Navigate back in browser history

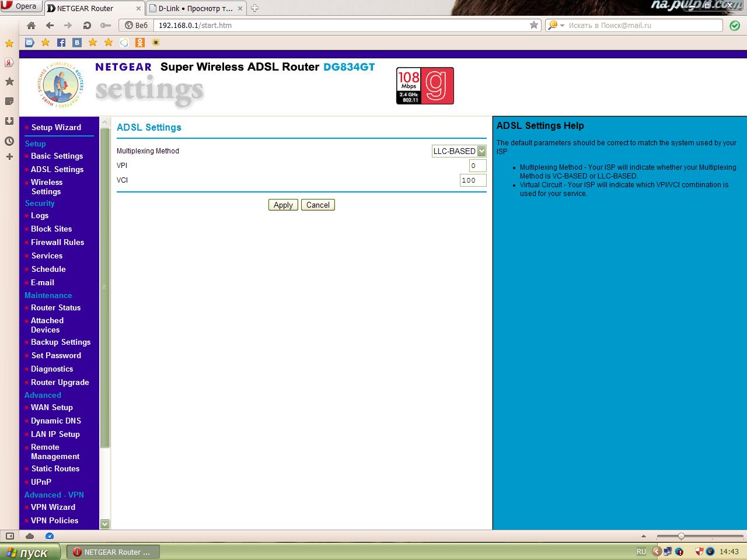coord(50,25)
